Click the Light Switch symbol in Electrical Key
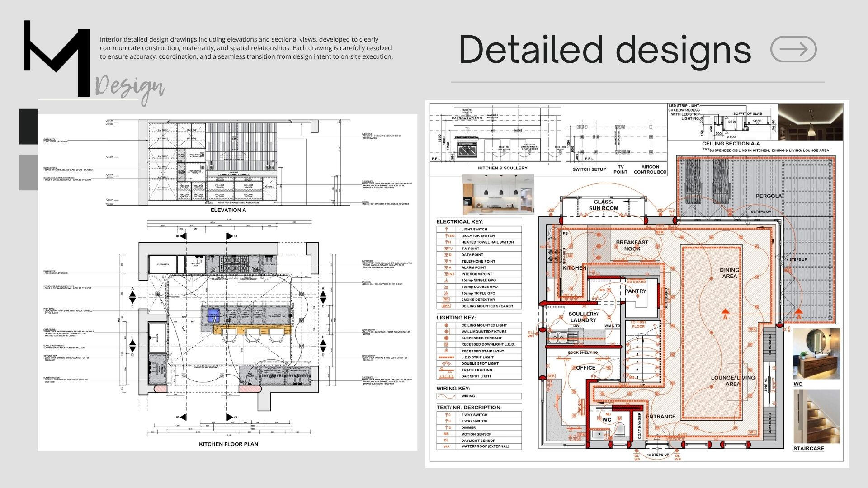The width and height of the screenshot is (868, 488). coord(446,229)
